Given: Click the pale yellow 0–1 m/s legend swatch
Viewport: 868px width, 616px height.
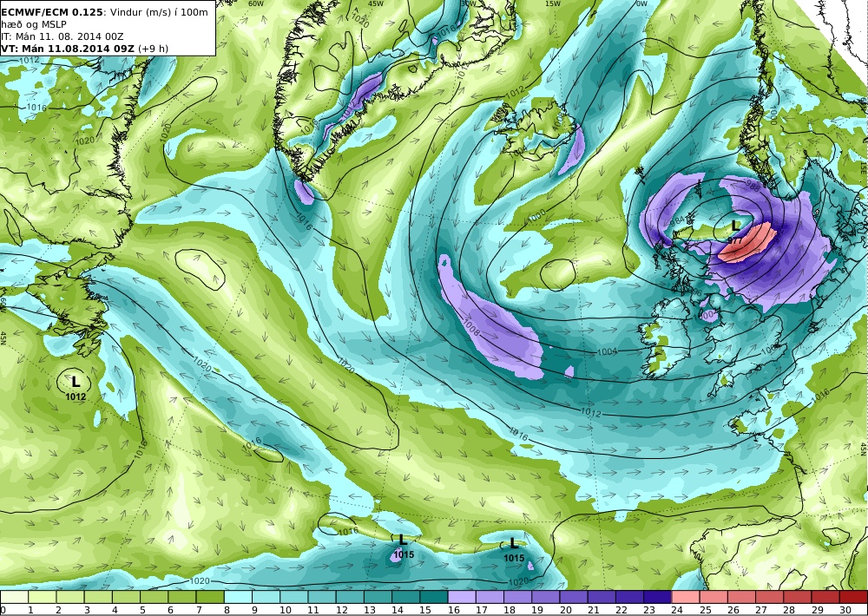Looking at the screenshot, I should (15, 597).
